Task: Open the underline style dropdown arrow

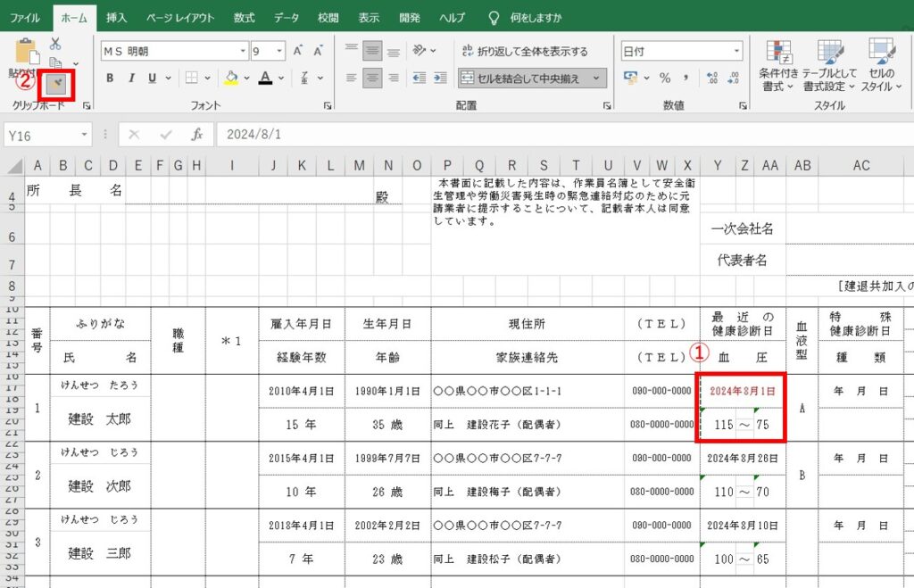Action: pos(169,78)
